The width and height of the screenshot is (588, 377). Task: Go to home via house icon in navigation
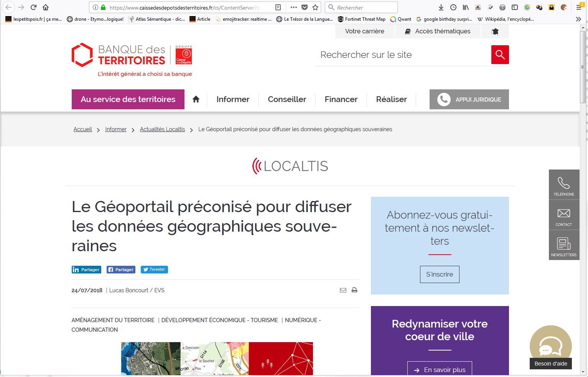[x=196, y=99]
